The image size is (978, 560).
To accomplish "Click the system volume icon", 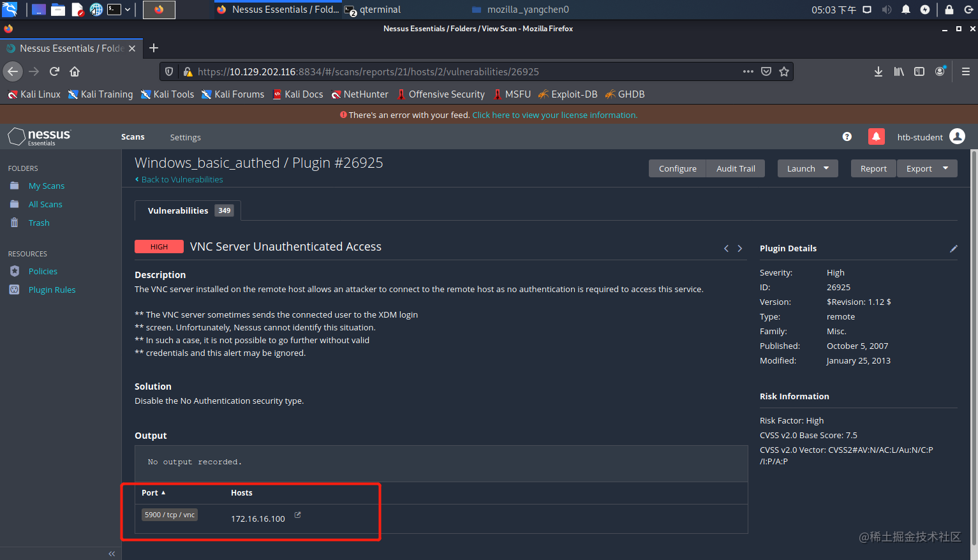I will pyautogui.click(x=887, y=10).
